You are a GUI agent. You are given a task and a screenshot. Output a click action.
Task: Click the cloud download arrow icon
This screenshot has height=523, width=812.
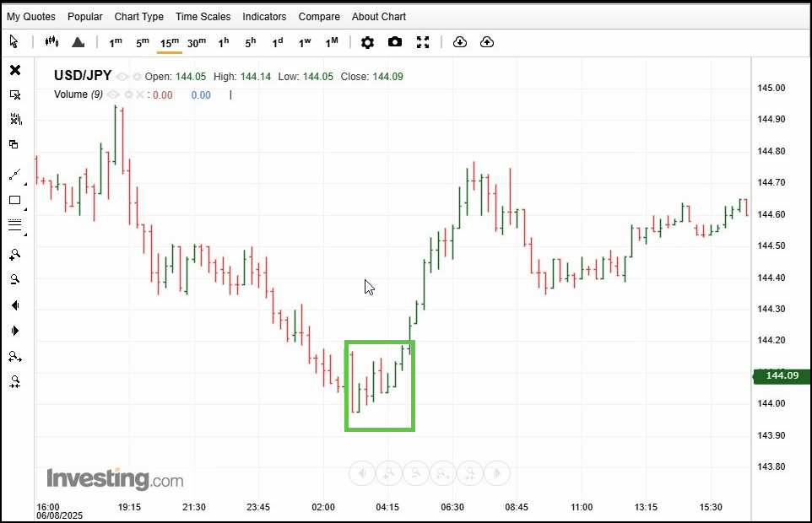coord(460,42)
